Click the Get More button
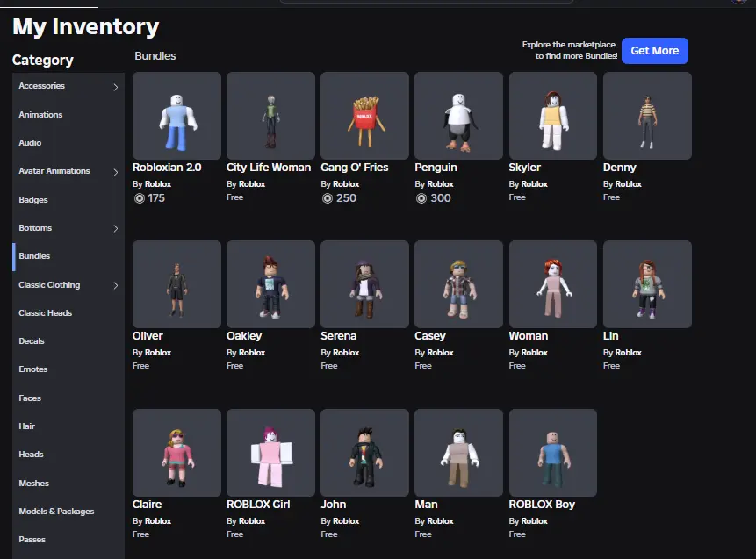This screenshot has width=756, height=559. point(654,51)
